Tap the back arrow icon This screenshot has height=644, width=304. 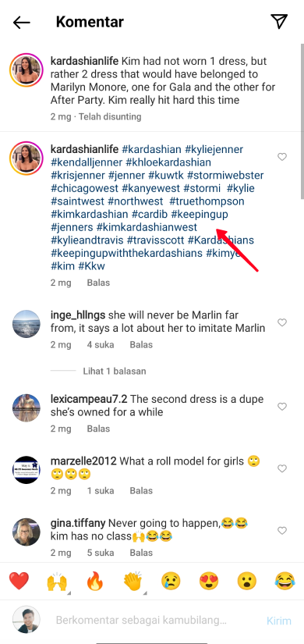pyautogui.click(x=21, y=22)
